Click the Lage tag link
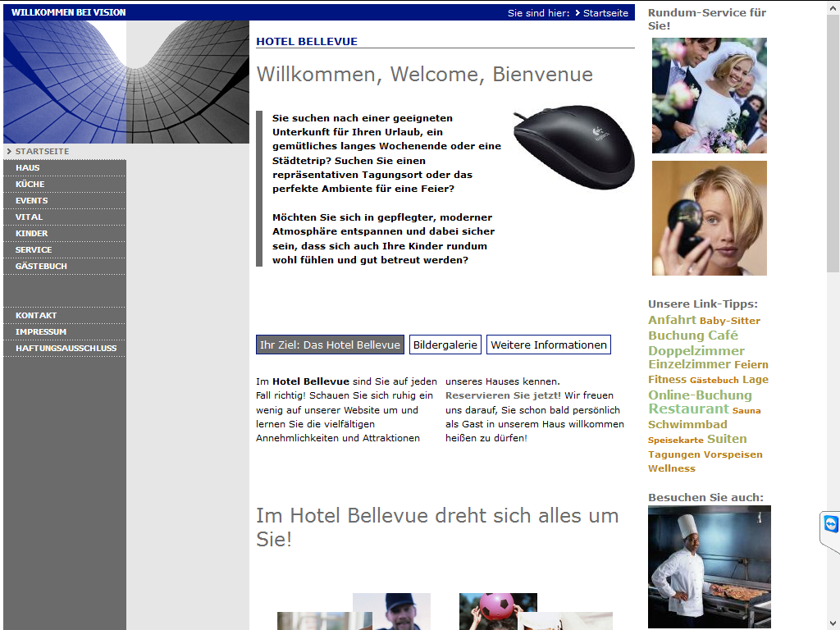This screenshot has width=840, height=630. 756,379
